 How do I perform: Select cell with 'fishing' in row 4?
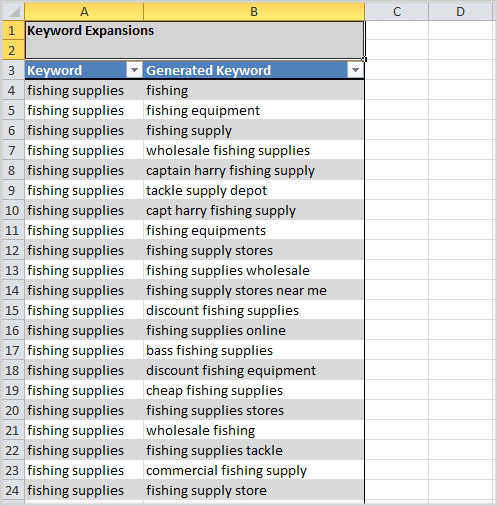point(254,90)
